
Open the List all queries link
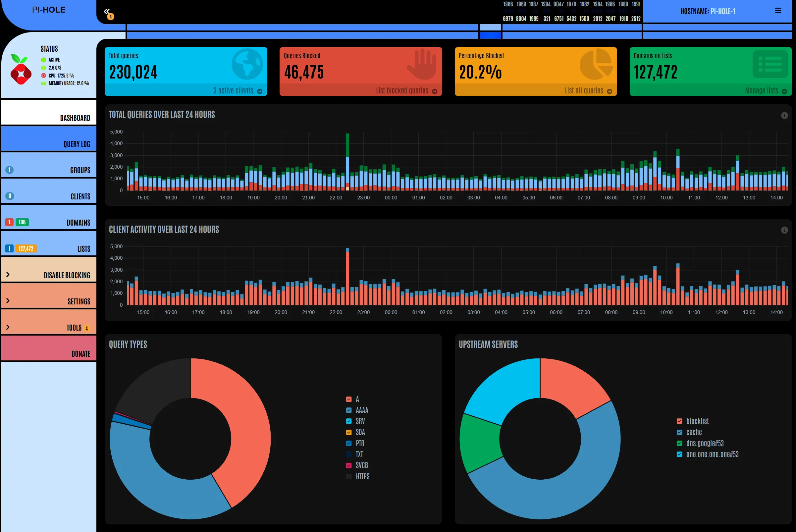pyautogui.click(x=584, y=90)
